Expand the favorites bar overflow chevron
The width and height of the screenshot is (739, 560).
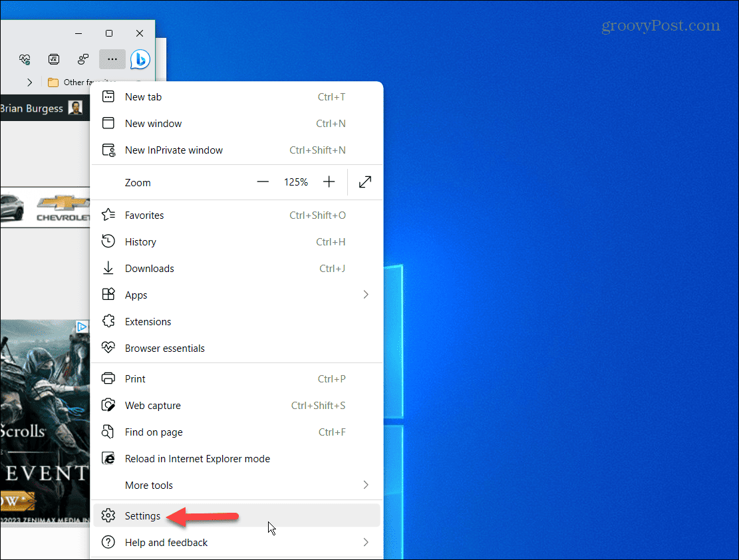tap(30, 82)
